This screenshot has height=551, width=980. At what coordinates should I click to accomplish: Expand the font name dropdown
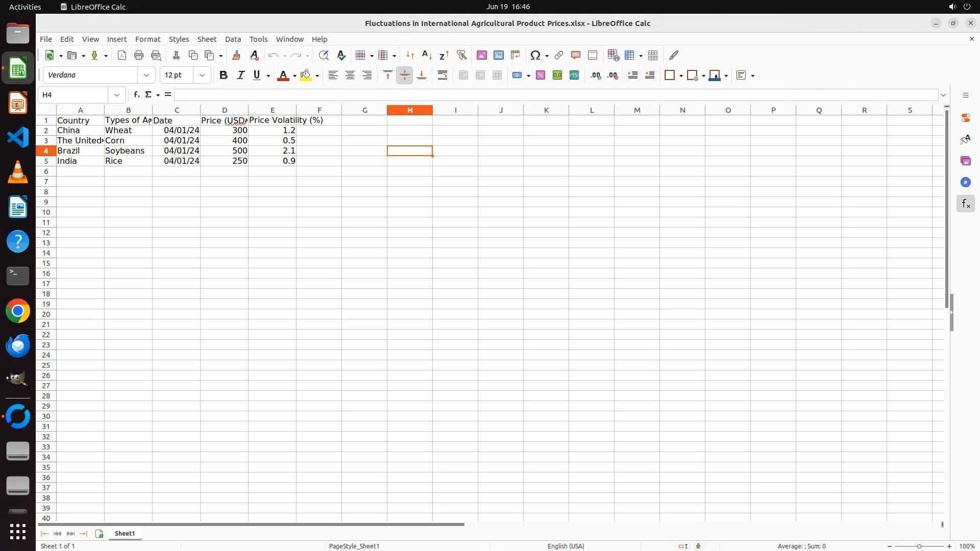(146, 75)
